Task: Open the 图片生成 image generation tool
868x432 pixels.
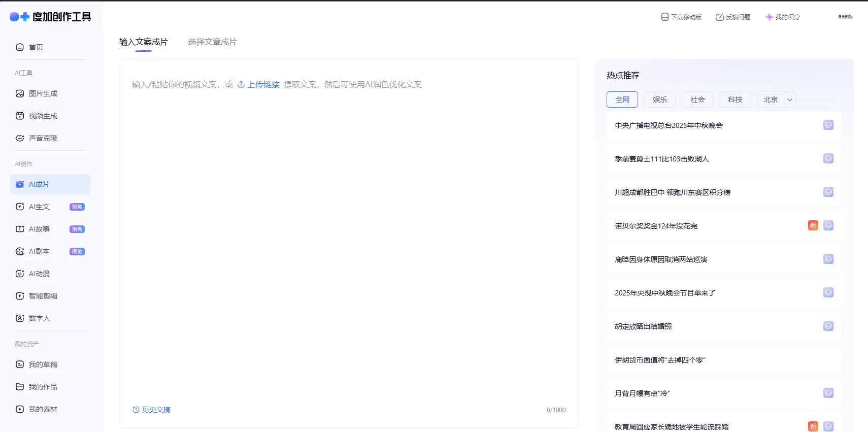Action: (x=43, y=94)
